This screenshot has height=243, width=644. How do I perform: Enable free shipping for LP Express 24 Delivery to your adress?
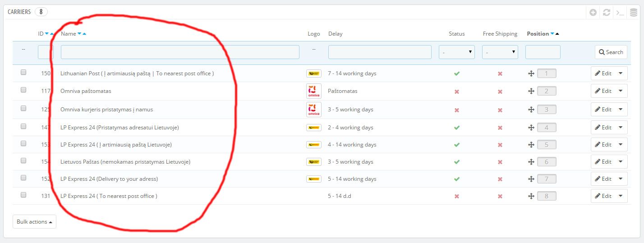[500, 179]
